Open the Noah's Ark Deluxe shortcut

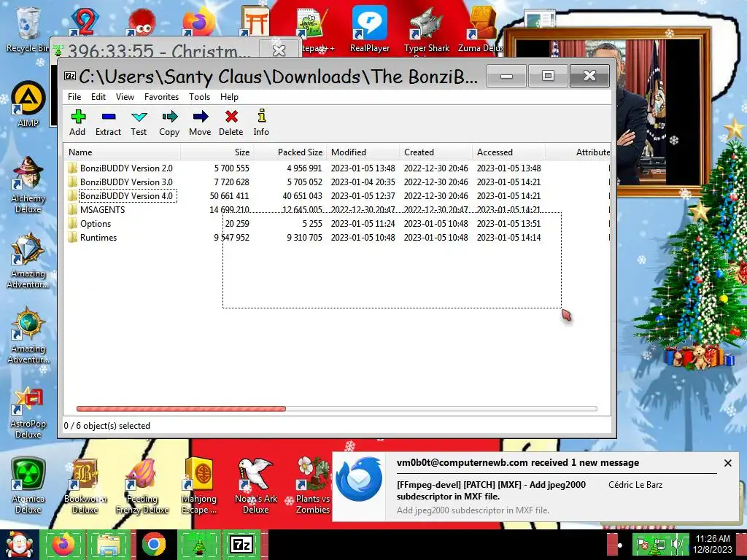point(256,486)
